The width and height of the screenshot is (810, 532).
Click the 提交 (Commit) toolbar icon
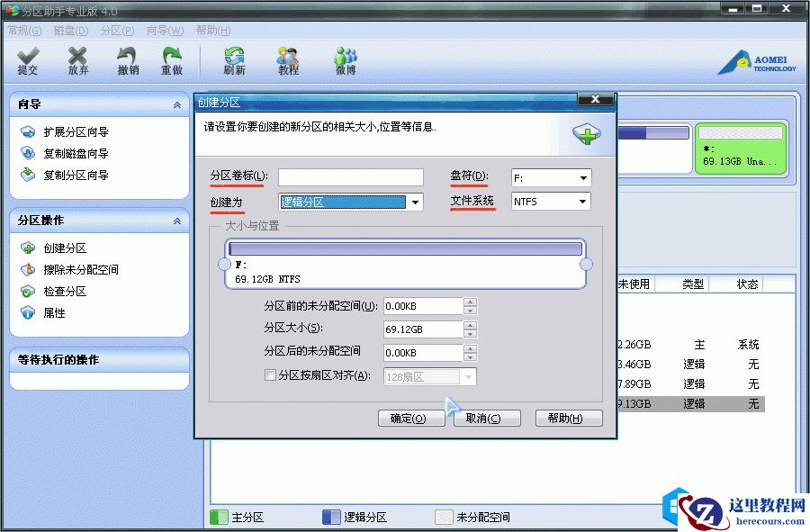tap(28, 60)
